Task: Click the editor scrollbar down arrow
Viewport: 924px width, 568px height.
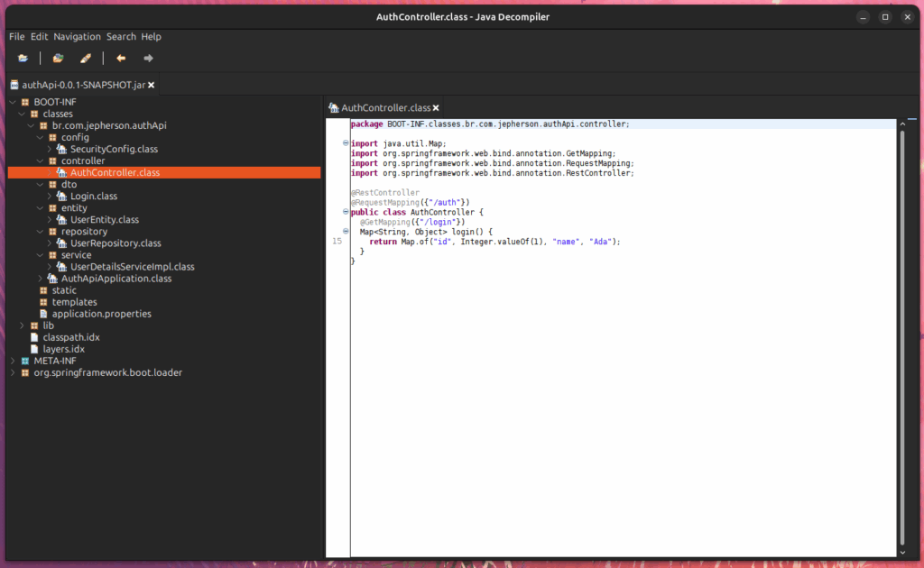Action: [x=902, y=551]
